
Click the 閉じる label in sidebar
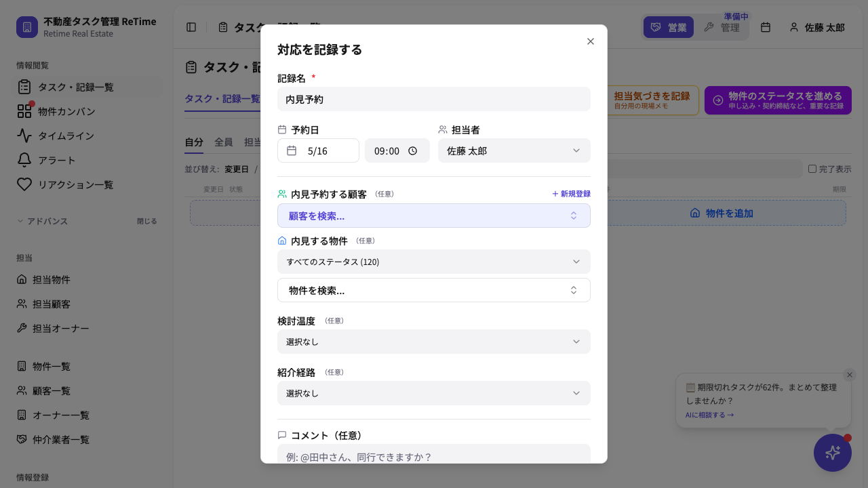point(146,221)
